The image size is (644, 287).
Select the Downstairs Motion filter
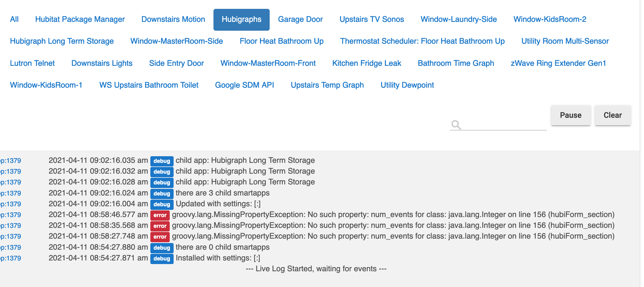click(x=173, y=19)
